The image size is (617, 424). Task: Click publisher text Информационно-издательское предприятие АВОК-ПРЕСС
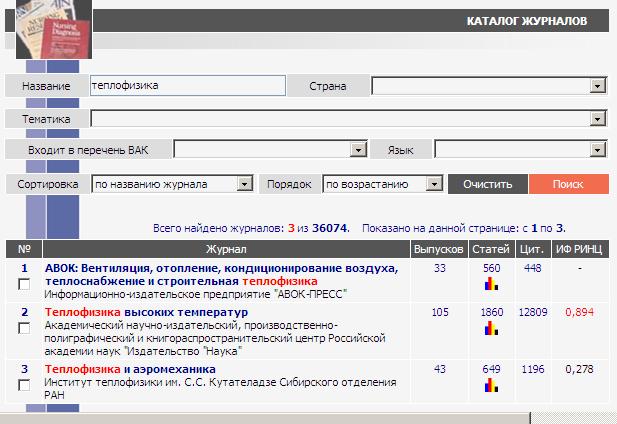[x=196, y=294]
